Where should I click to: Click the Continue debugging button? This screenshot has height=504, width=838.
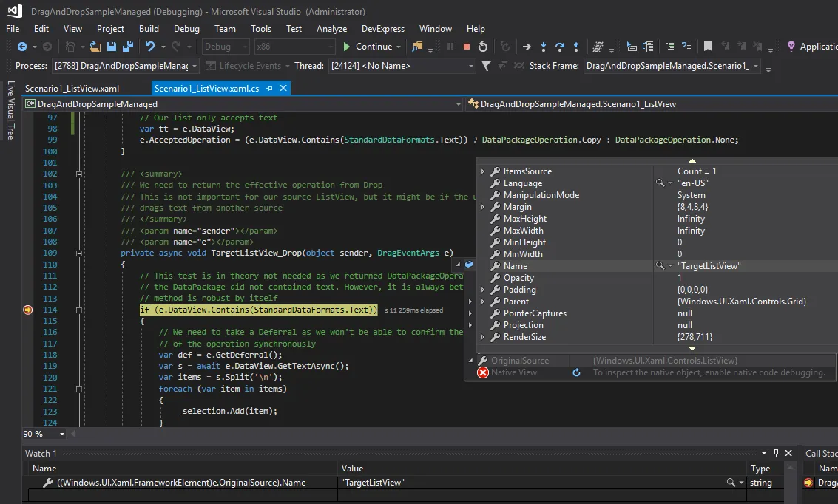368,47
